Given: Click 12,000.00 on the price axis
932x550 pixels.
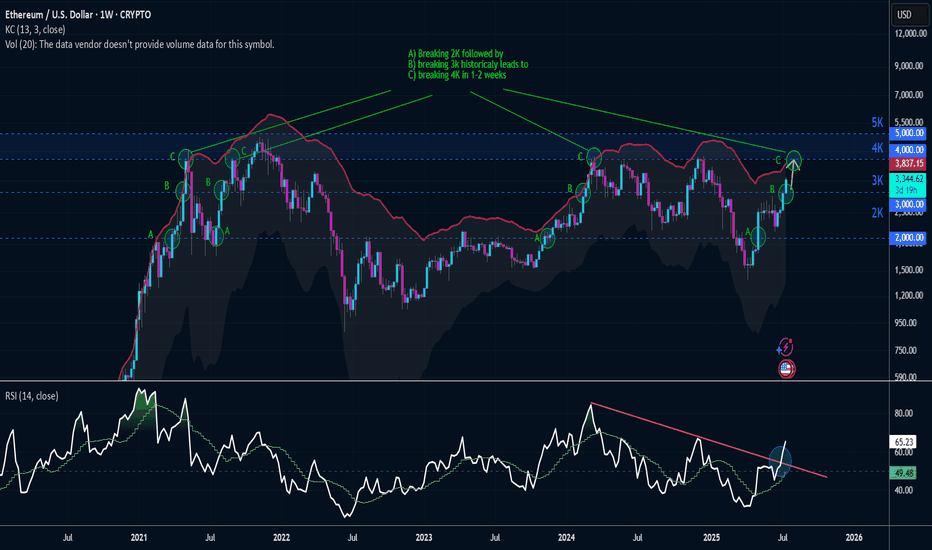Looking at the screenshot, I should (x=910, y=33).
